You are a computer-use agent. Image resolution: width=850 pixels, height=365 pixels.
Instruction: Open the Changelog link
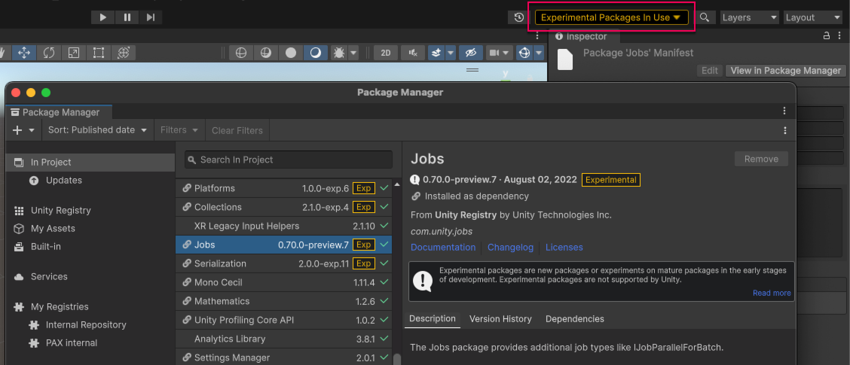(510, 247)
